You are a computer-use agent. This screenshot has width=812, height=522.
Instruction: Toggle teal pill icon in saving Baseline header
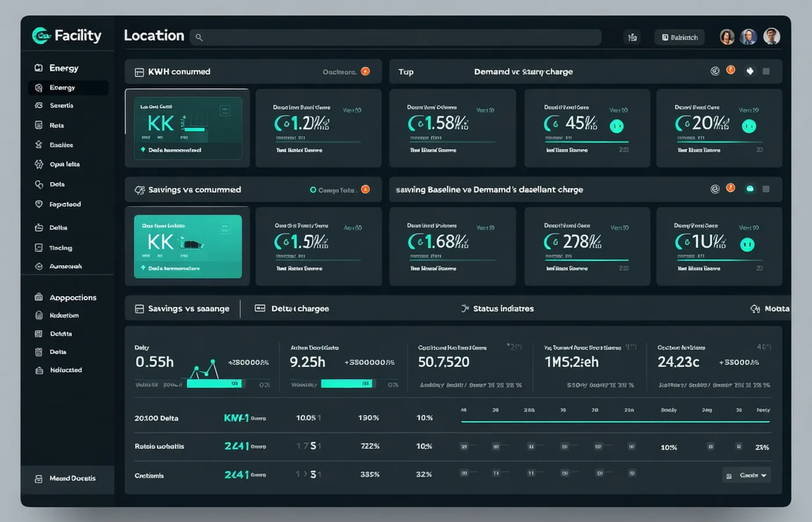click(x=750, y=189)
